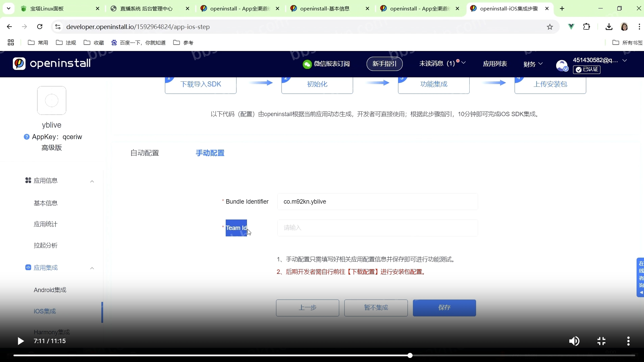Go to step 上传安装包
This screenshot has width=644, height=362.
click(550, 85)
